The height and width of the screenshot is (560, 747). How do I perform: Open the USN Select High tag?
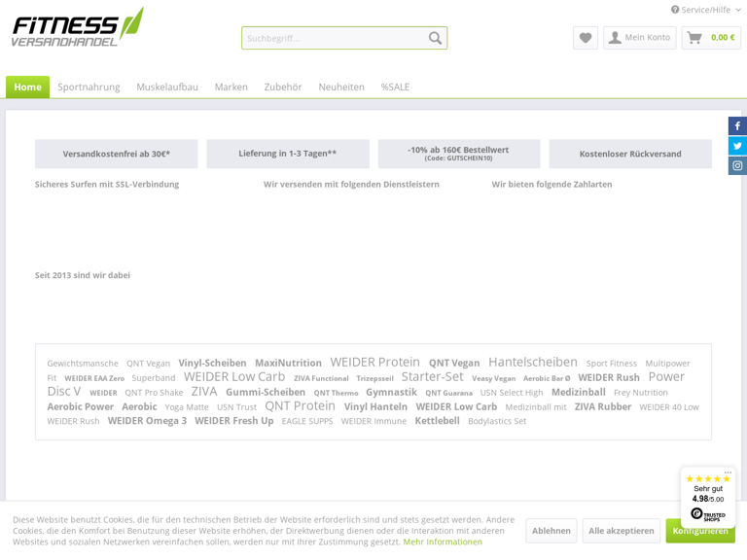[x=512, y=393]
